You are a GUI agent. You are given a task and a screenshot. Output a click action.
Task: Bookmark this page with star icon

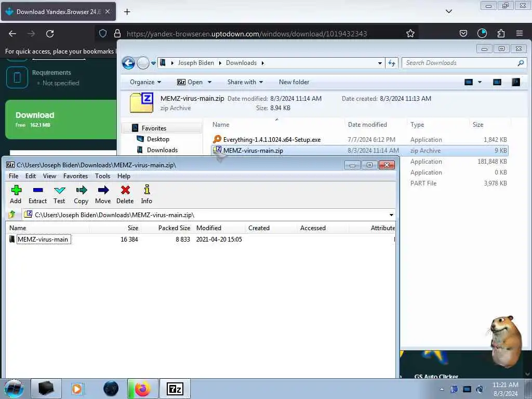(x=410, y=33)
